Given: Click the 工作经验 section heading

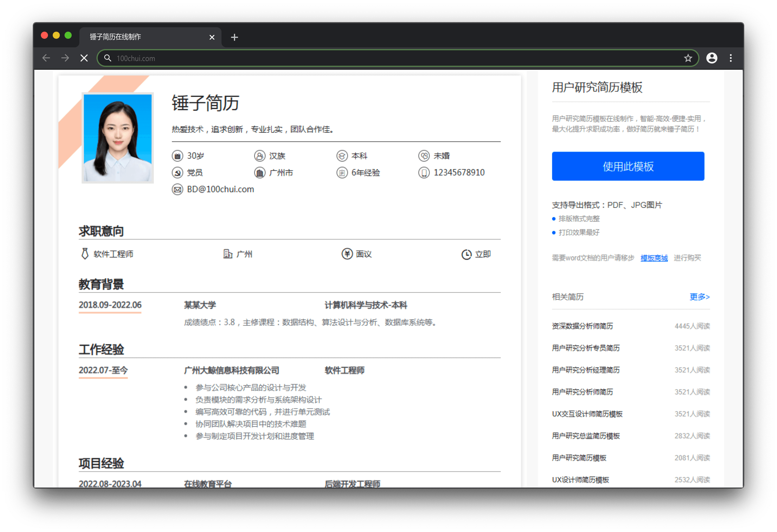Looking at the screenshot, I should coord(101,349).
